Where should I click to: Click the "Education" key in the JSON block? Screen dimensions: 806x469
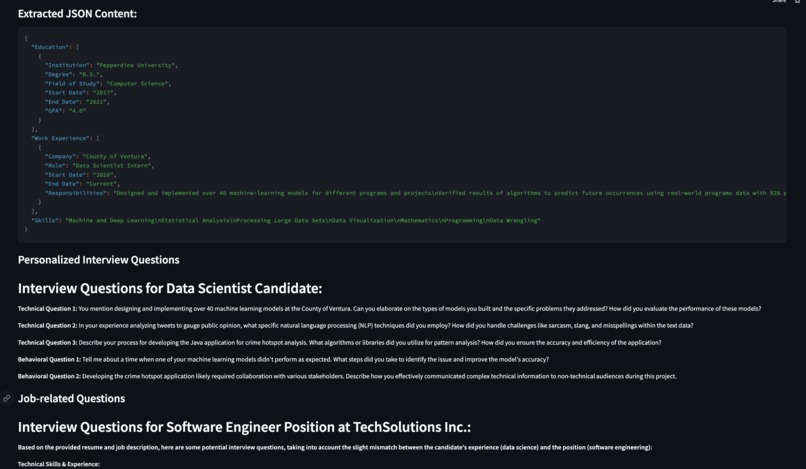pyautogui.click(x=50, y=47)
